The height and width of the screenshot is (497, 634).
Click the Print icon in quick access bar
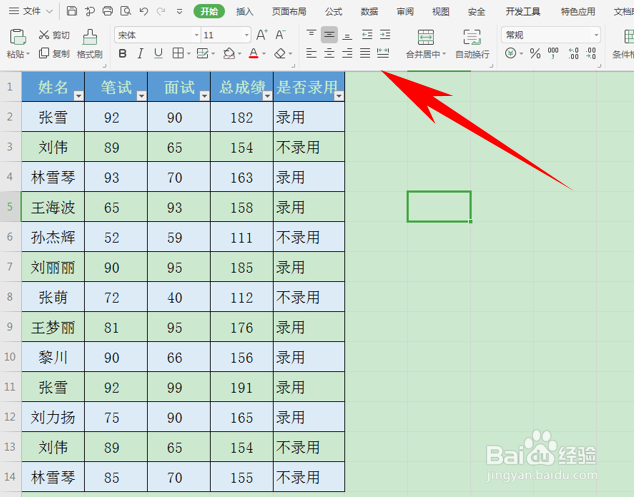coord(108,11)
